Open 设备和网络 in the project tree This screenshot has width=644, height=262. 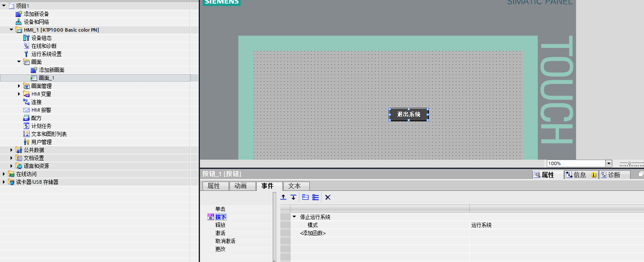(x=36, y=22)
